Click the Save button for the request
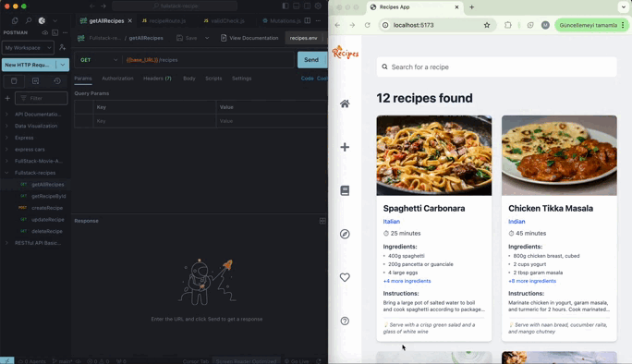The height and width of the screenshot is (364, 632). click(x=187, y=38)
